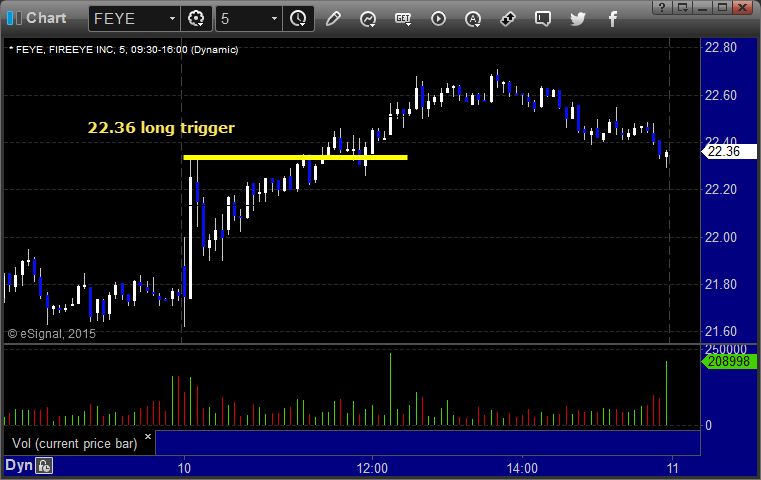
Task: Click the Dyn label at bottom left
Action: (x=18, y=465)
